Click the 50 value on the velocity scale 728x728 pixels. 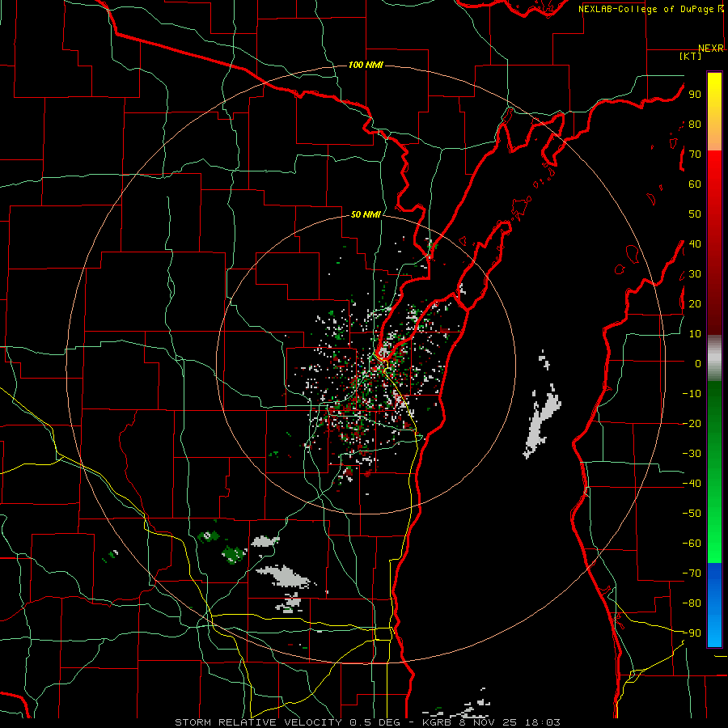tap(695, 214)
